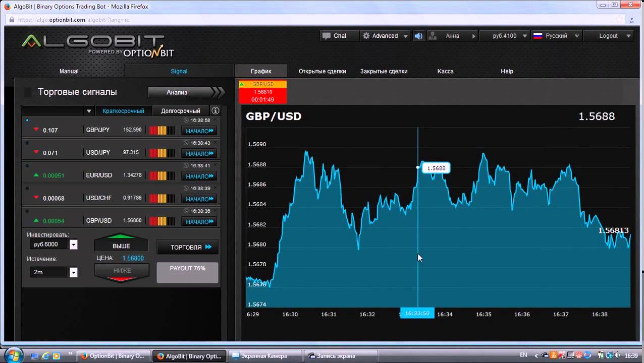
Task: Switch to the Signal tab
Action: pos(179,71)
